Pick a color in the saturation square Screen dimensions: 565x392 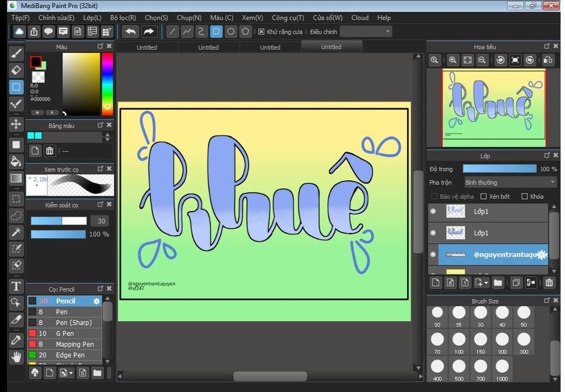click(x=81, y=84)
